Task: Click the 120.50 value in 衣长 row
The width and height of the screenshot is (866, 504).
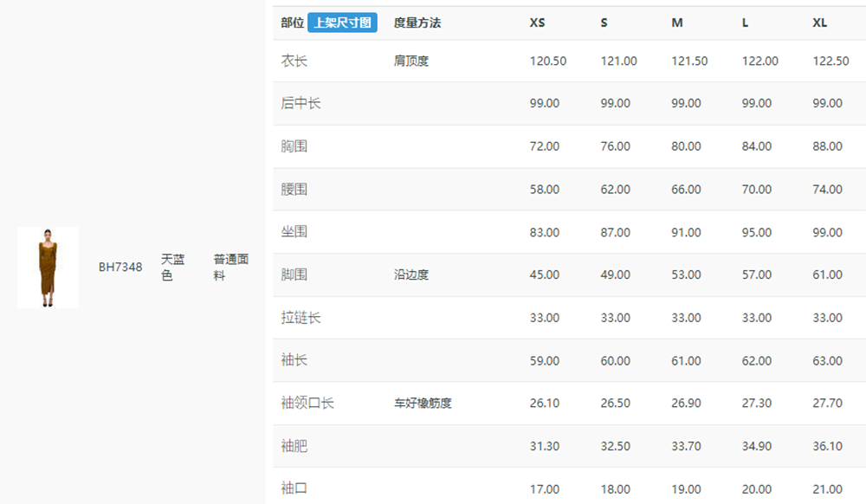Action: 548,61
